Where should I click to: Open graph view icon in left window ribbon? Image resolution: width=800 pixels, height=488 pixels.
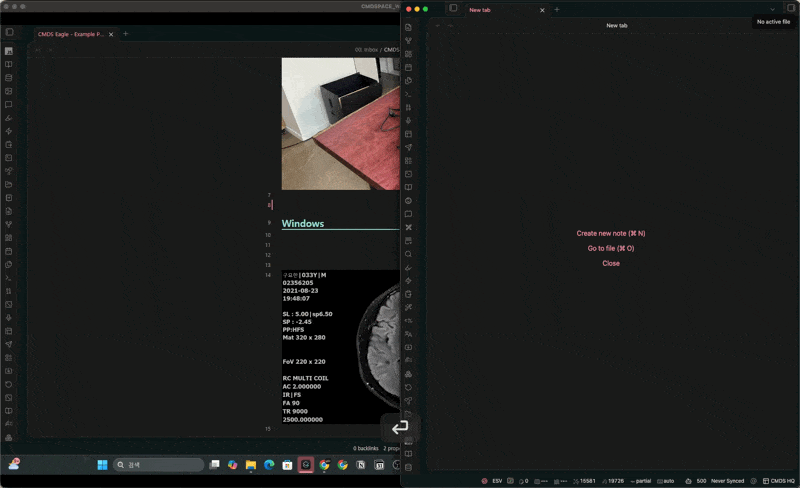(x=9, y=225)
